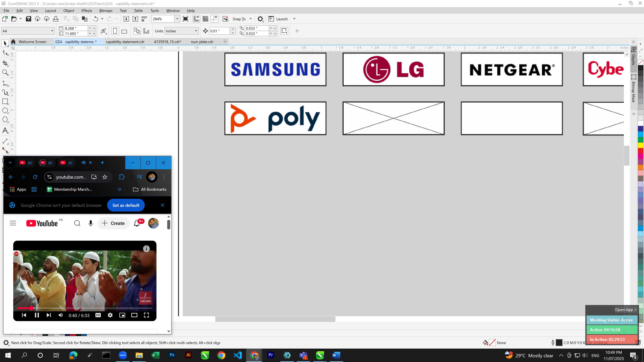Click Welcome Screen home icon

point(13,42)
